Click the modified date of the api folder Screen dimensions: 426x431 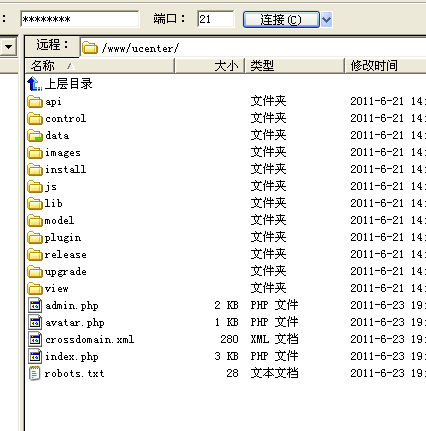[x=388, y=101]
